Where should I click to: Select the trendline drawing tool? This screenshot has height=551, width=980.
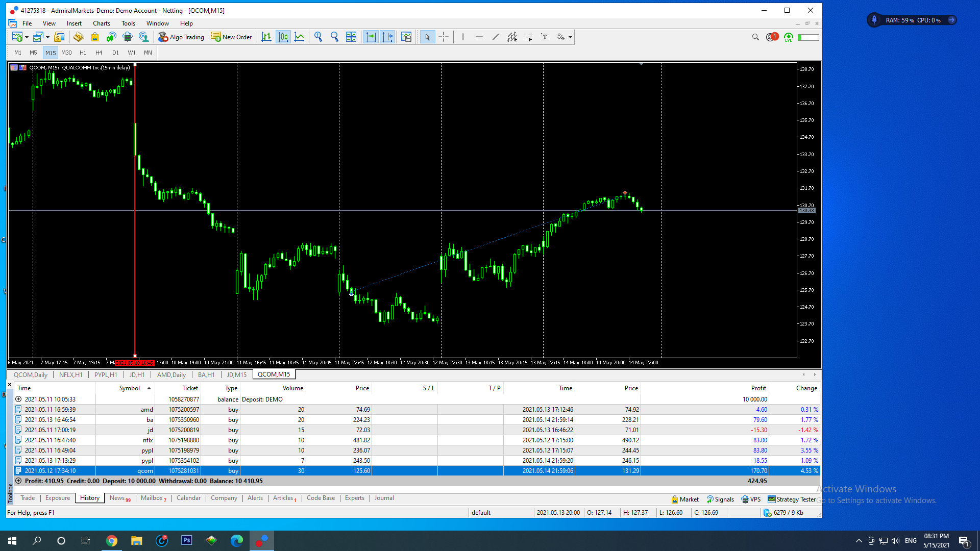(495, 37)
